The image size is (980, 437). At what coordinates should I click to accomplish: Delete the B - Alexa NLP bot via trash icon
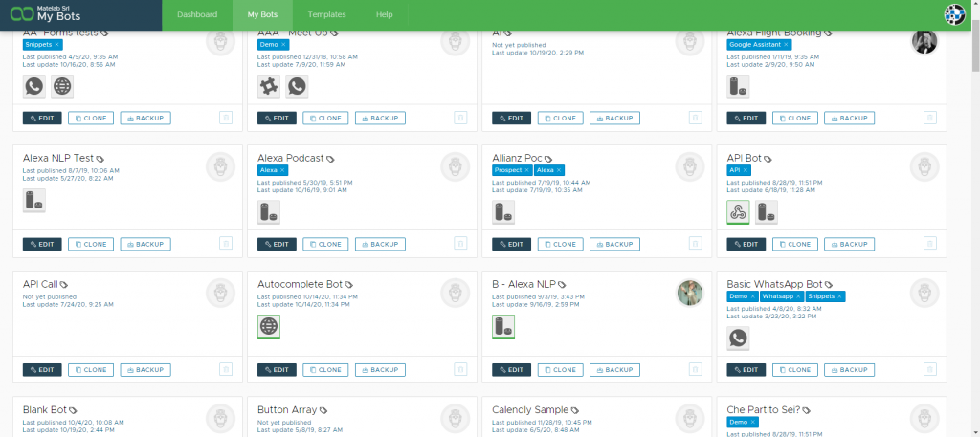pyautogui.click(x=695, y=369)
